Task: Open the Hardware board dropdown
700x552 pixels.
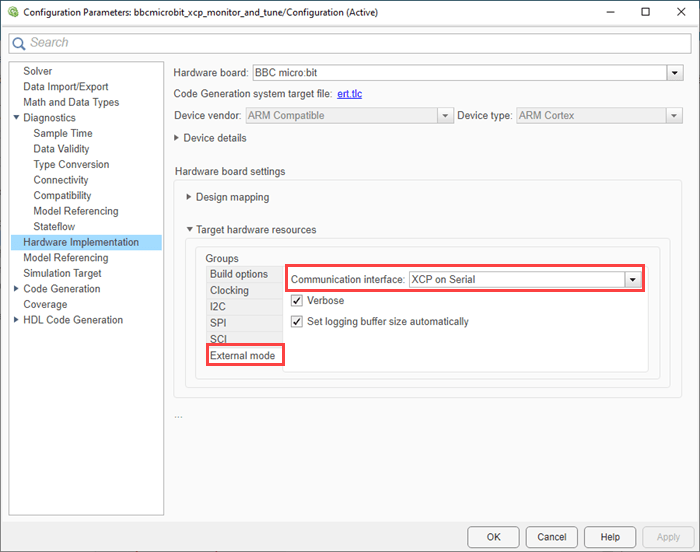Action: 675,73
